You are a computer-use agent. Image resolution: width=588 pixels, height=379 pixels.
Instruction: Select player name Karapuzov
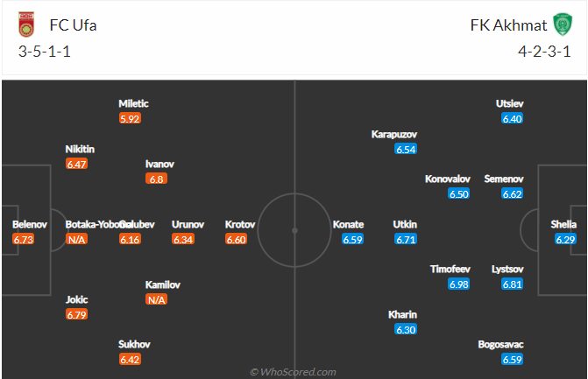(394, 134)
